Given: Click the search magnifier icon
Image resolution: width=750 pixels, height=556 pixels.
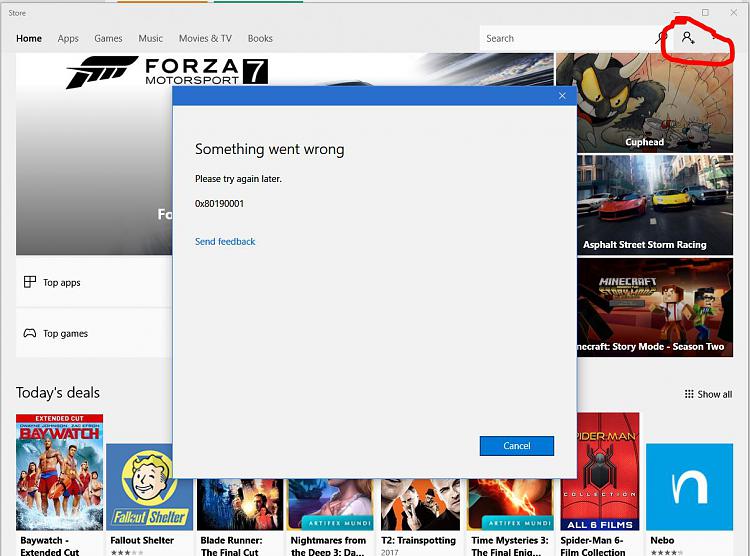Looking at the screenshot, I should pyautogui.click(x=661, y=38).
